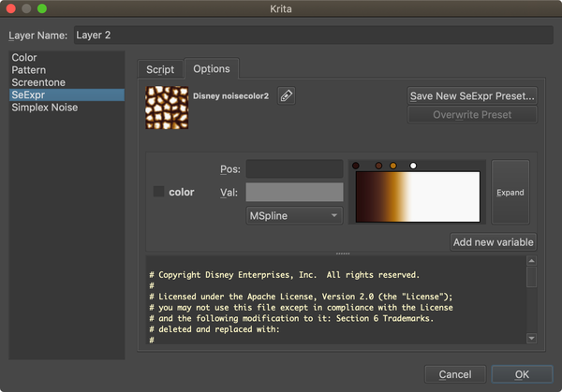Select the white gradient stop marker

(413, 166)
